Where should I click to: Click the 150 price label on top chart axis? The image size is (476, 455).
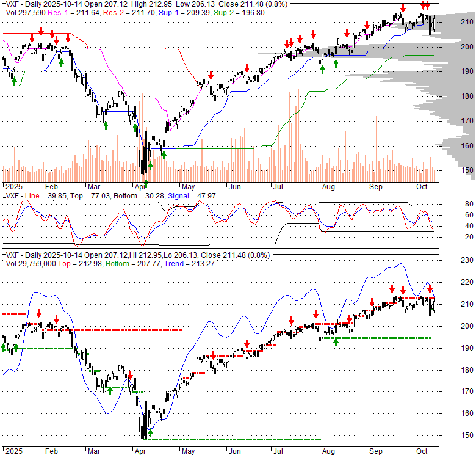click(467, 170)
